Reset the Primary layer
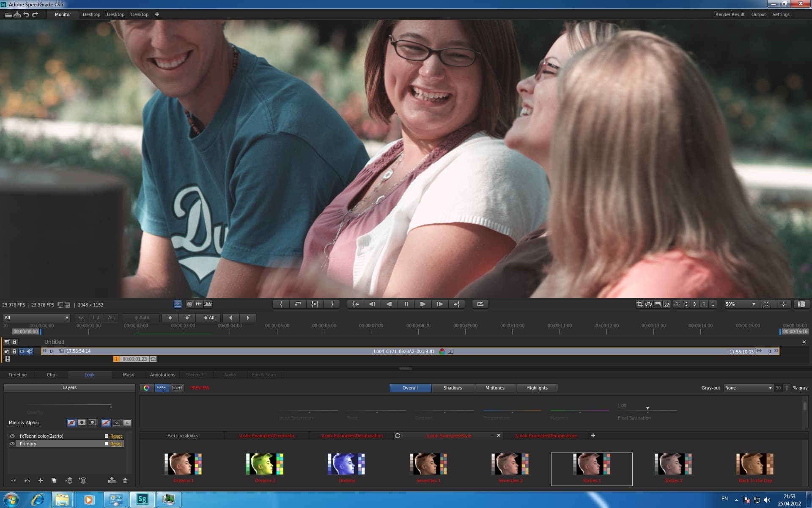The image size is (812, 508). [116, 444]
